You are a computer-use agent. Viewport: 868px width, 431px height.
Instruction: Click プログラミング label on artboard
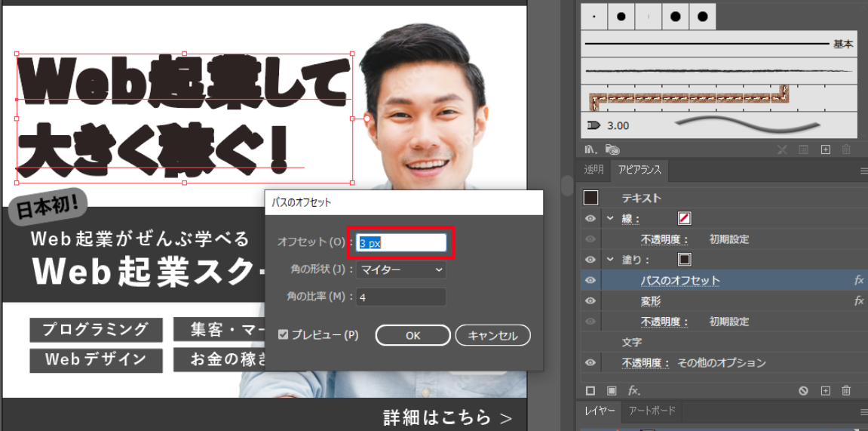pos(96,329)
